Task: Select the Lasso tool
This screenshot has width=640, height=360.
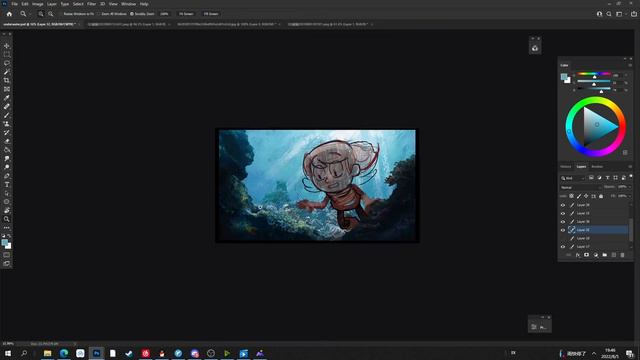Action: click(7, 63)
